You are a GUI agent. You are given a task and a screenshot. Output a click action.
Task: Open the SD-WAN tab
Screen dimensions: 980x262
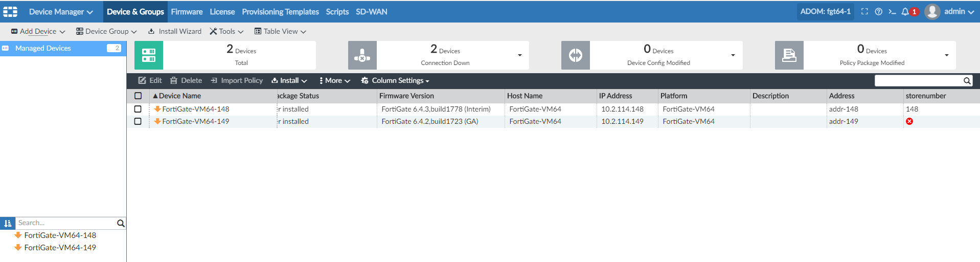coord(371,11)
